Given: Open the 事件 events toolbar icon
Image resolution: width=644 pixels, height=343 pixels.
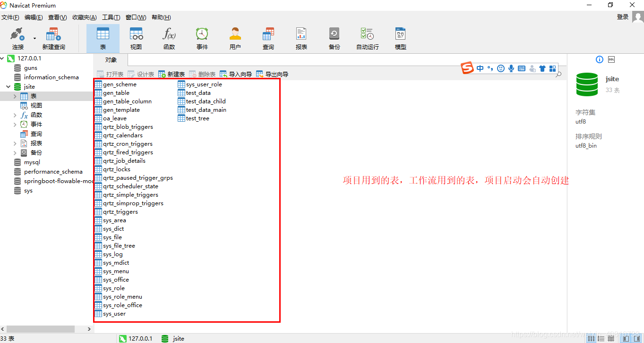Looking at the screenshot, I should point(202,38).
